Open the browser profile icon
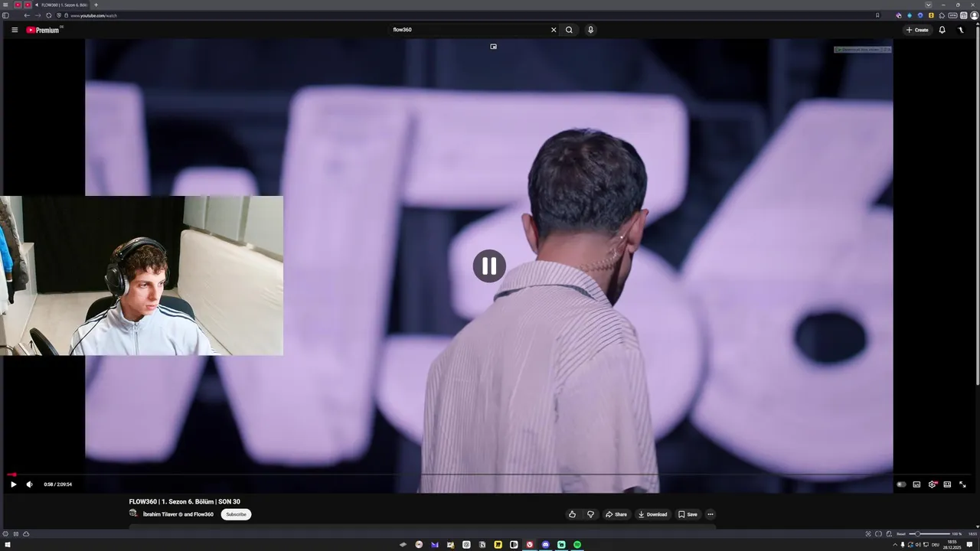The image size is (980, 551). (x=974, y=15)
